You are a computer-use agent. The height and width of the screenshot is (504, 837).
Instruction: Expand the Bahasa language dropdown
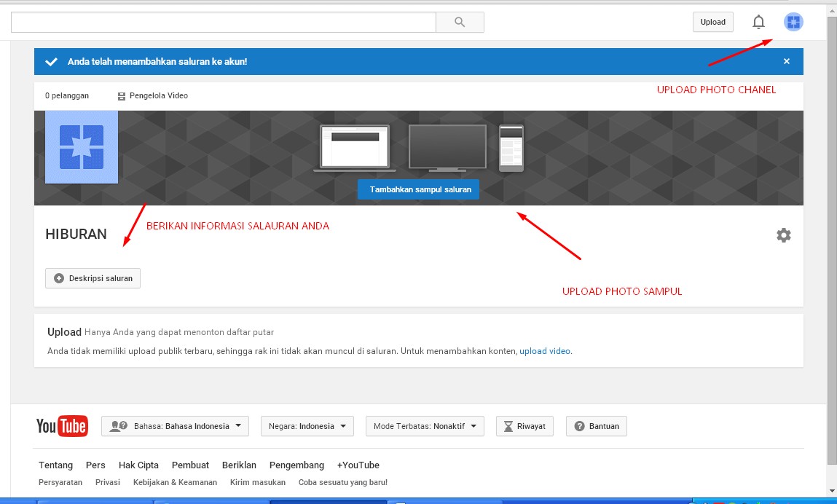(175, 426)
